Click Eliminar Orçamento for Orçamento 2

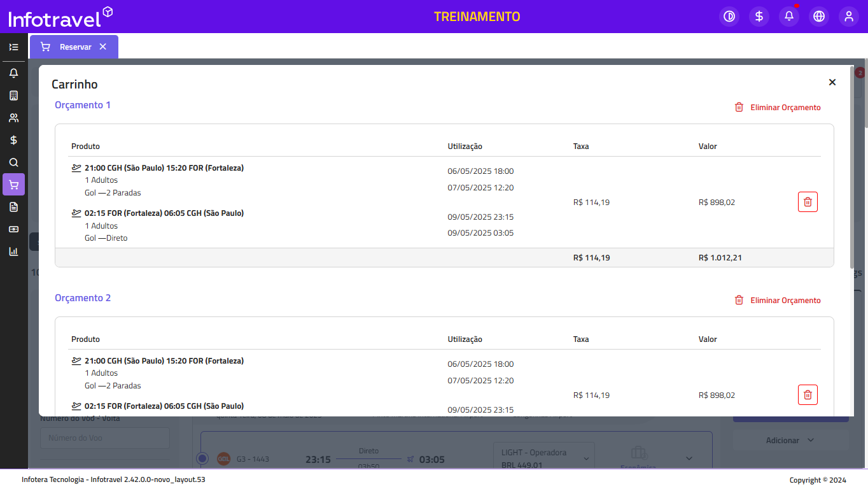tap(778, 301)
